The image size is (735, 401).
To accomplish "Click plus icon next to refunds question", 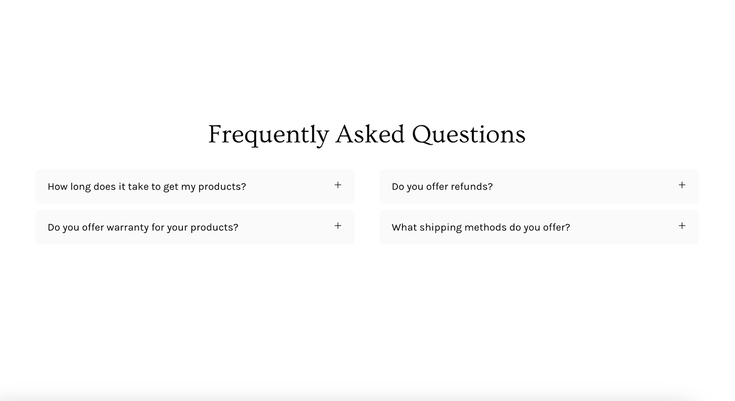I will [x=682, y=185].
